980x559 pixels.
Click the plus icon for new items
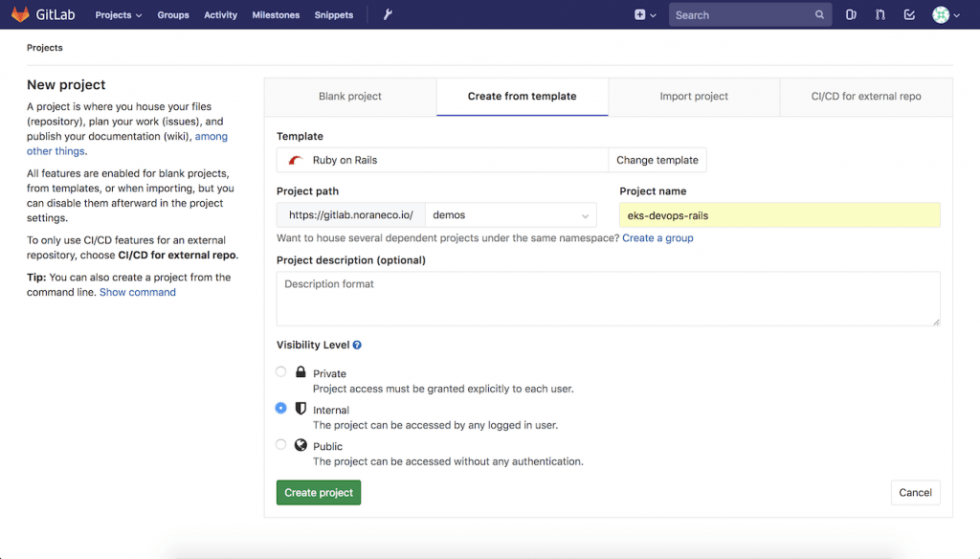(639, 14)
